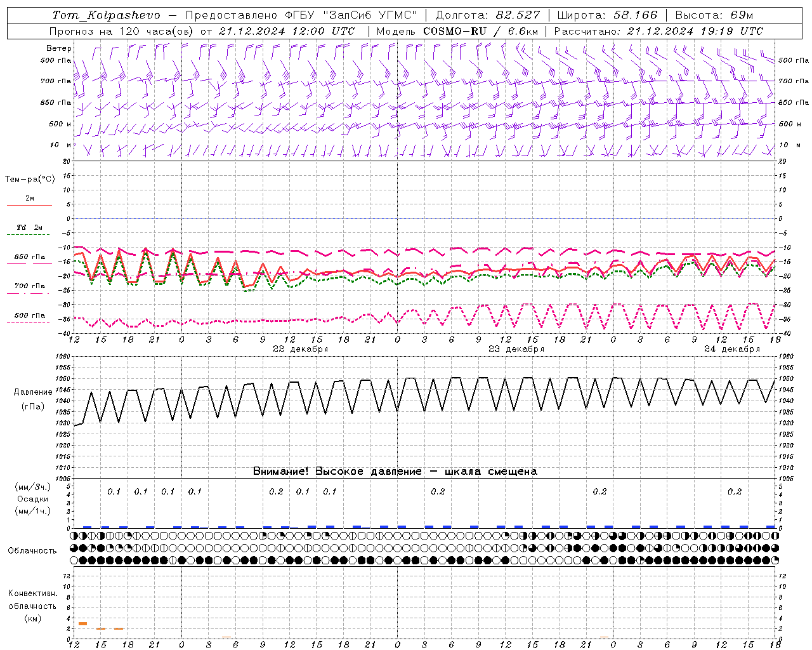812x650 pixels.
Task: Click the 700 гПа temperature legend entry
Action: click(x=29, y=286)
